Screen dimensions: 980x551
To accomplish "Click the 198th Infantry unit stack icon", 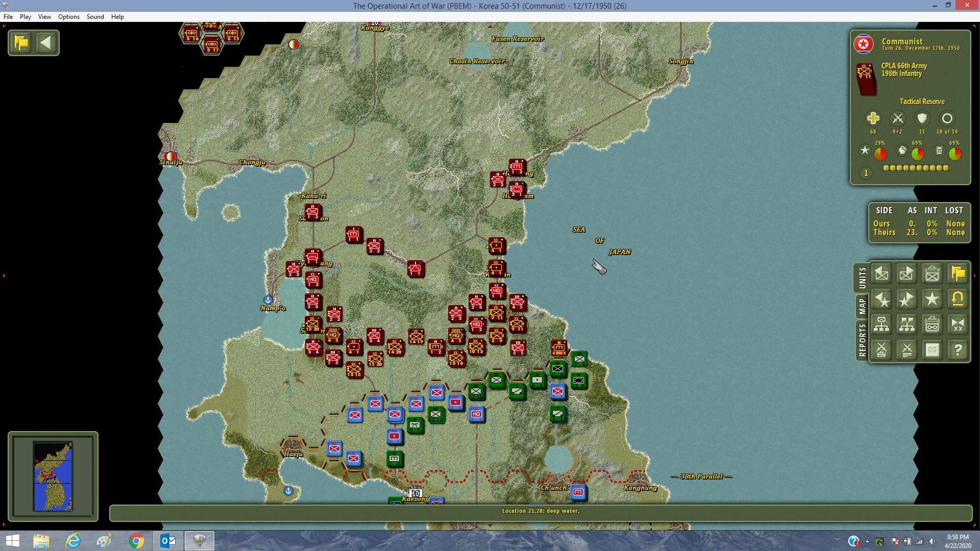I will click(866, 79).
